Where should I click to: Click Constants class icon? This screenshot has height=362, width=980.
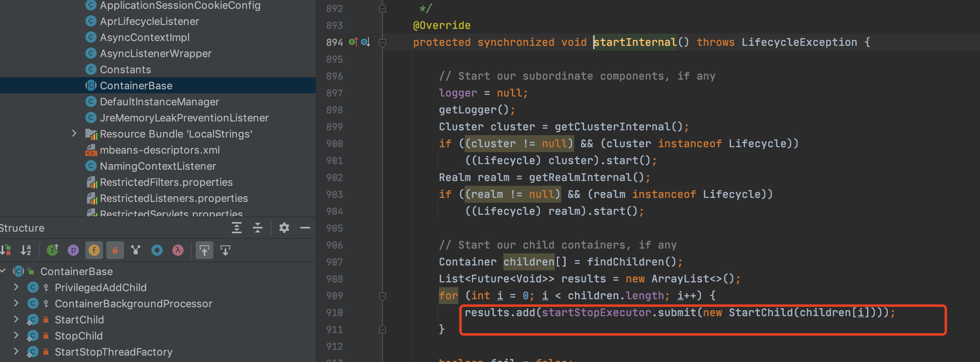point(91,69)
